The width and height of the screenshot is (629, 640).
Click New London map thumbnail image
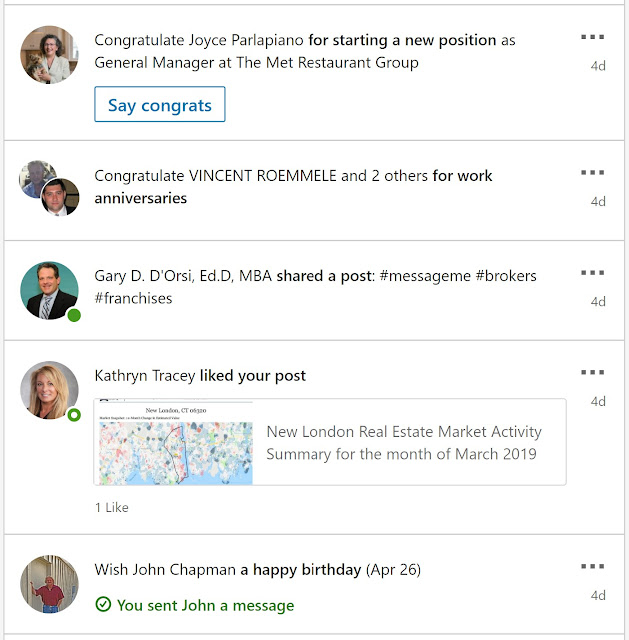(174, 443)
